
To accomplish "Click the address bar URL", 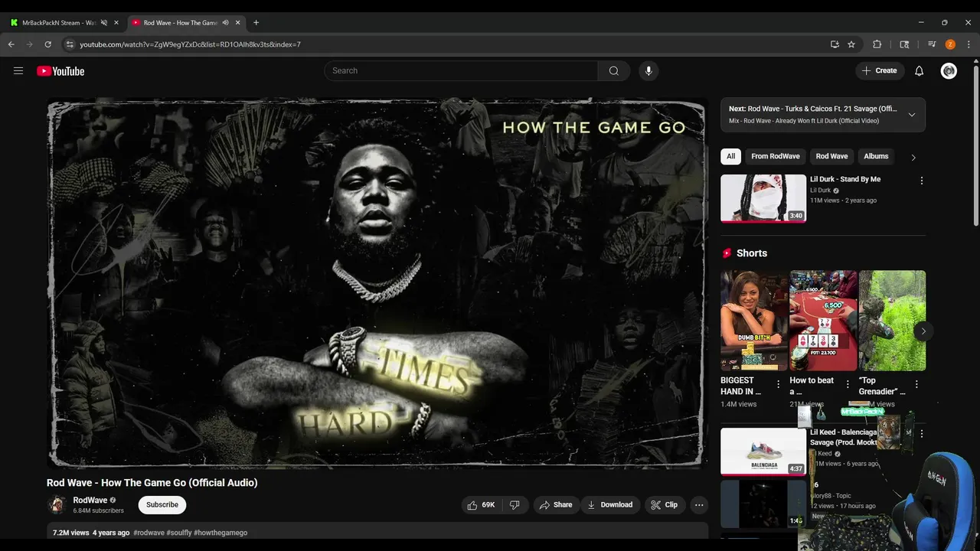I will 190,44.
